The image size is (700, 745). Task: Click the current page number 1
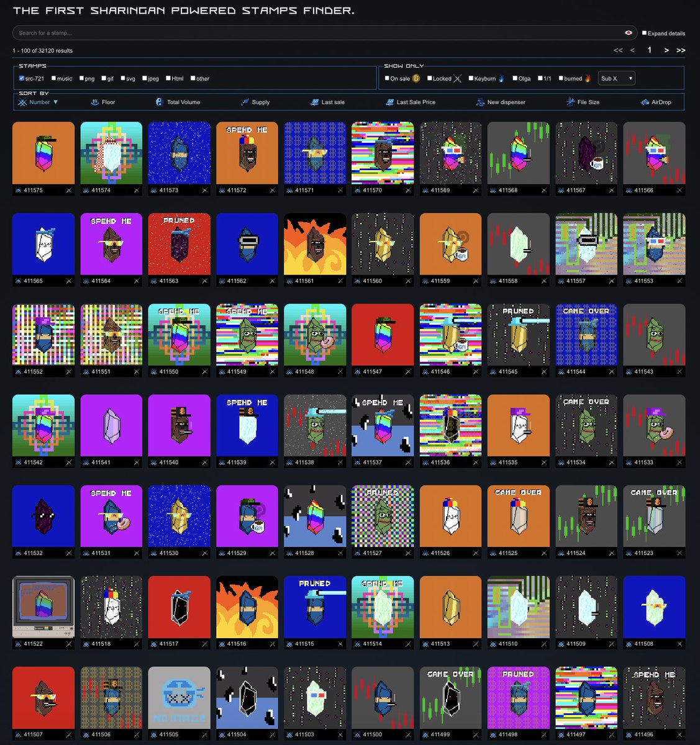click(x=650, y=50)
